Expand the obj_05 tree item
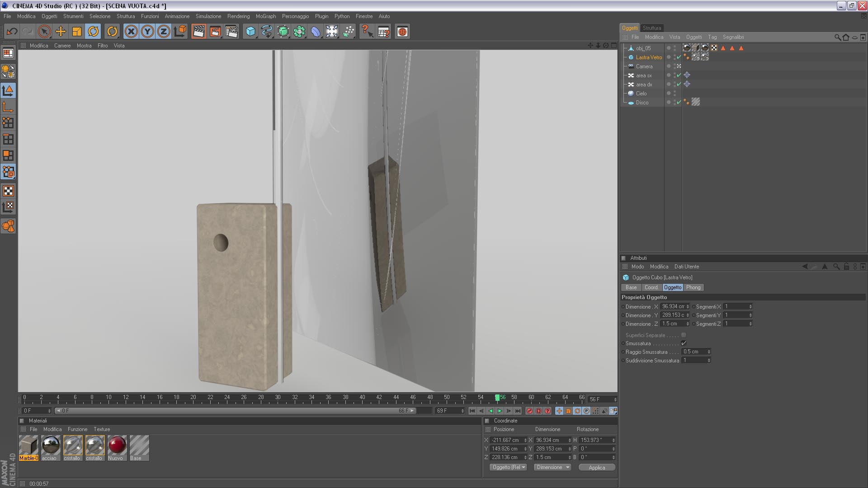The image size is (868, 488). (x=625, y=48)
